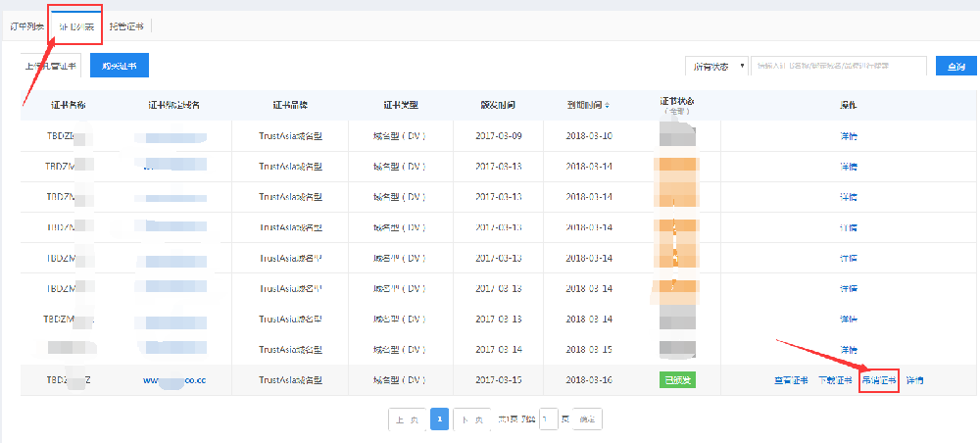Viewport: 980px width, 443px height.
Task: Click the page number jump input
Action: (x=548, y=419)
